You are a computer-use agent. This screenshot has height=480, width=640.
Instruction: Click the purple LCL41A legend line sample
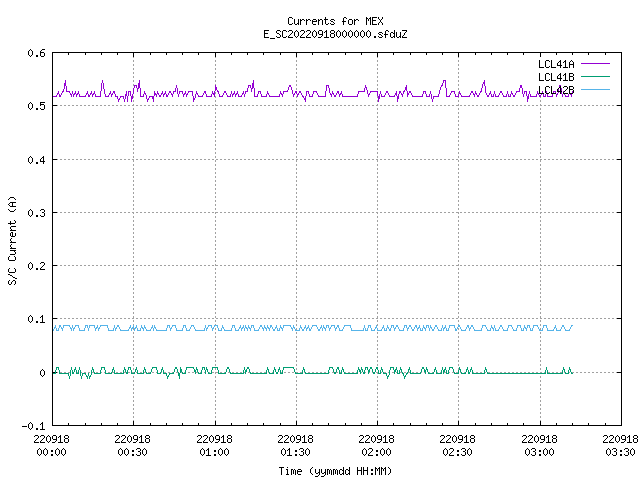click(595, 64)
